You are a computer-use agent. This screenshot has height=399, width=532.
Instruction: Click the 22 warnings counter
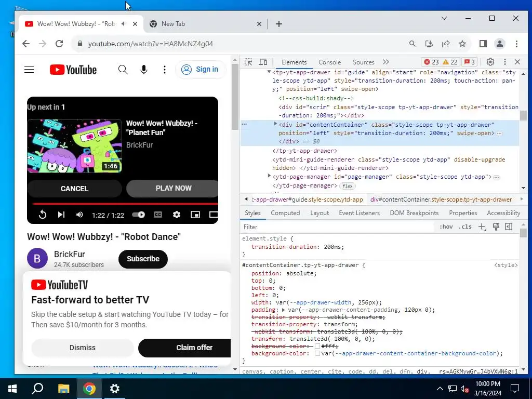[450, 62]
